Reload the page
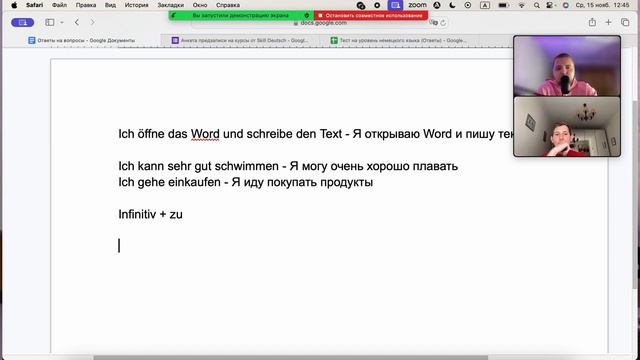 (443, 23)
